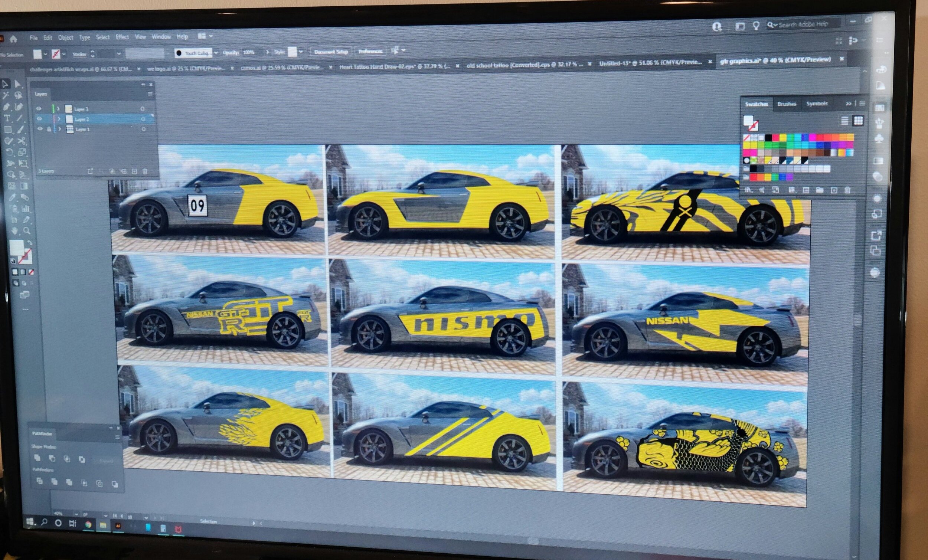Open the Object menu
This screenshot has height=560, width=928.
point(66,37)
